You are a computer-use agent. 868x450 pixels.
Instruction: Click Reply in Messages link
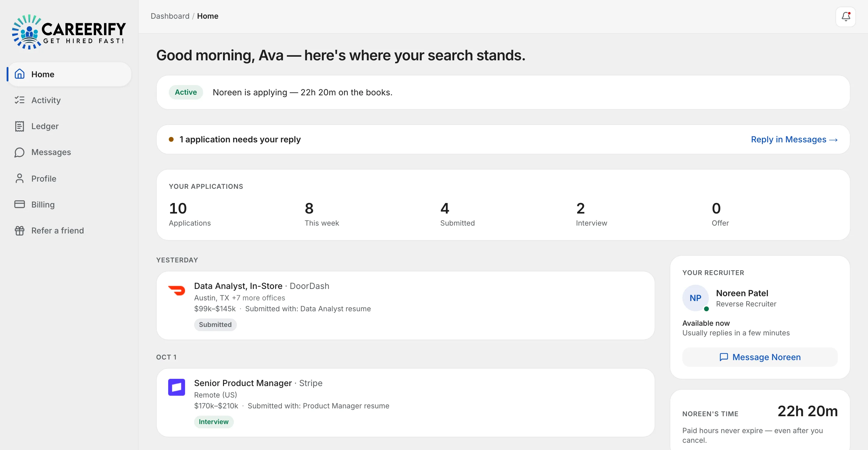(794, 139)
